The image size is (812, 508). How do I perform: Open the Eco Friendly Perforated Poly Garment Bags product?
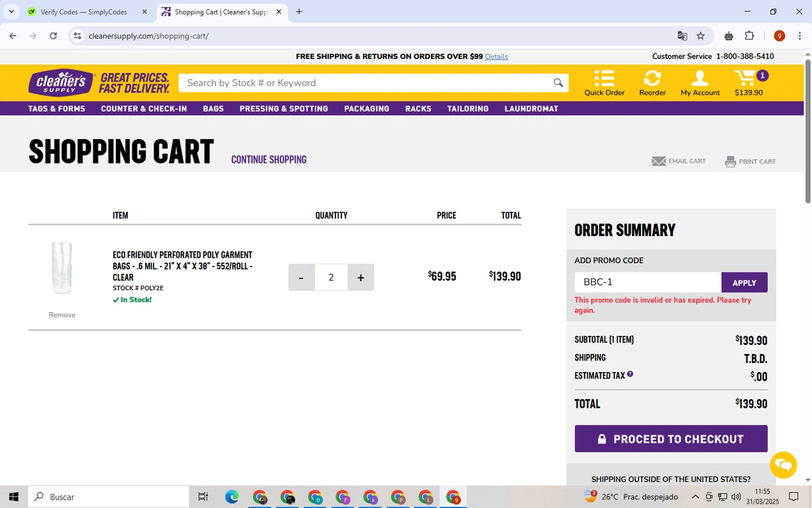pyautogui.click(x=182, y=266)
